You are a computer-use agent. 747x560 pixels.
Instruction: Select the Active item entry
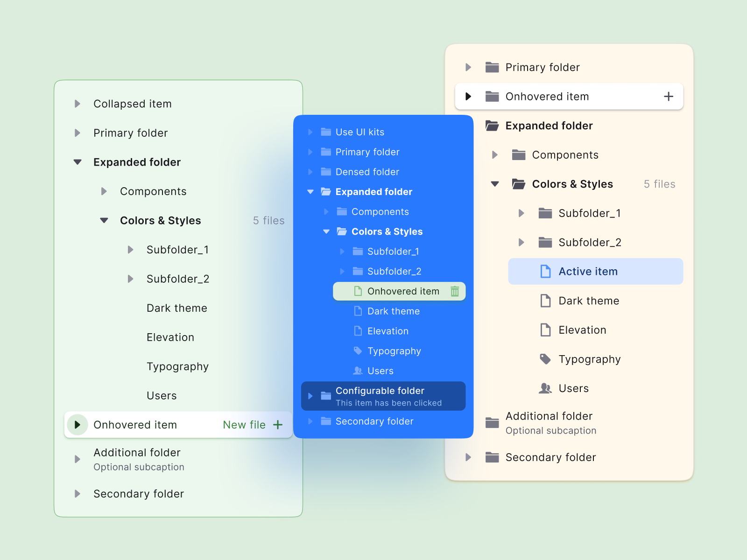[x=588, y=271]
